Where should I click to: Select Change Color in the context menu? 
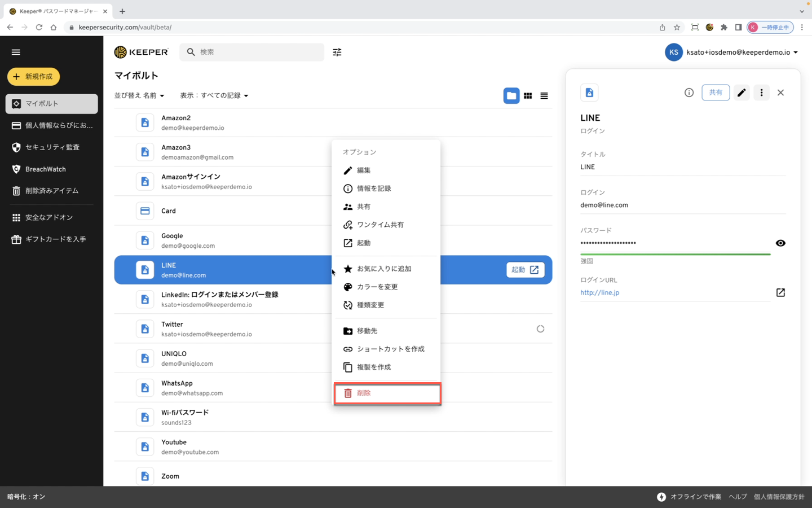[x=377, y=287]
